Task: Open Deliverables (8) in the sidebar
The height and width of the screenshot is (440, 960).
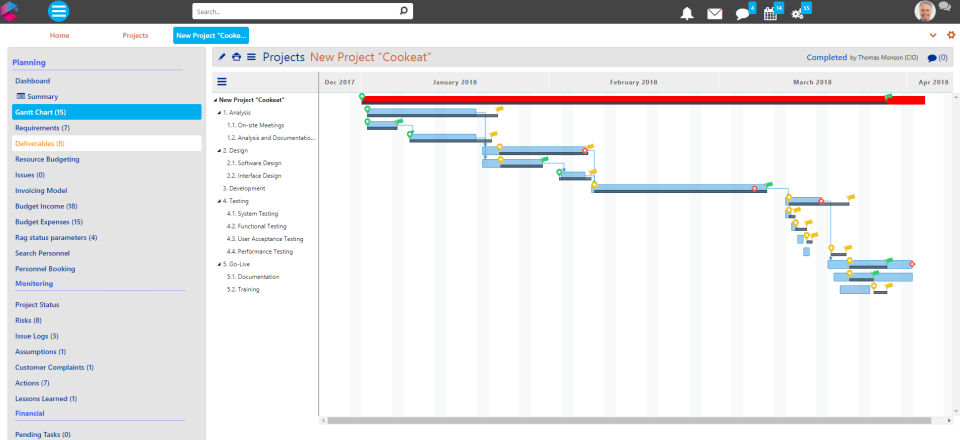Action: click(x=40, y=143)
